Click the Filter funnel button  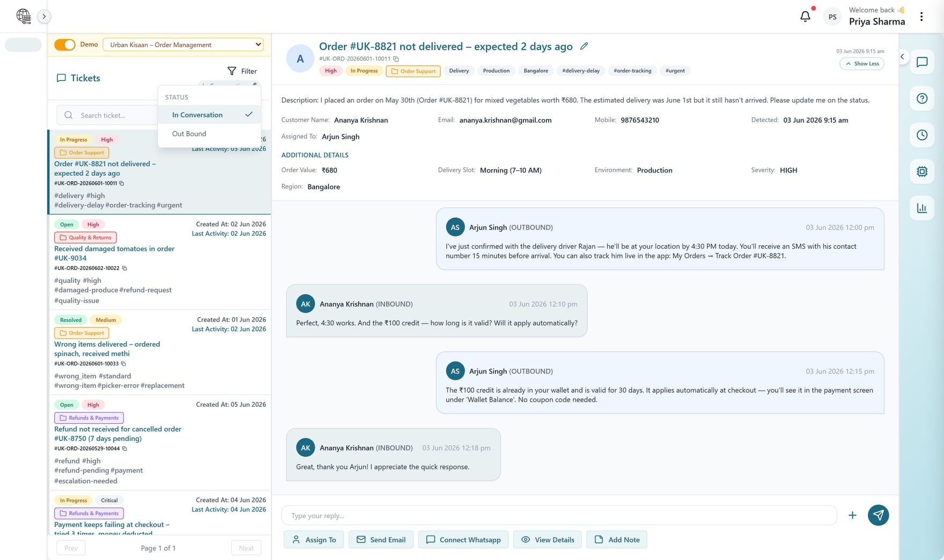[x=242, y=71]
